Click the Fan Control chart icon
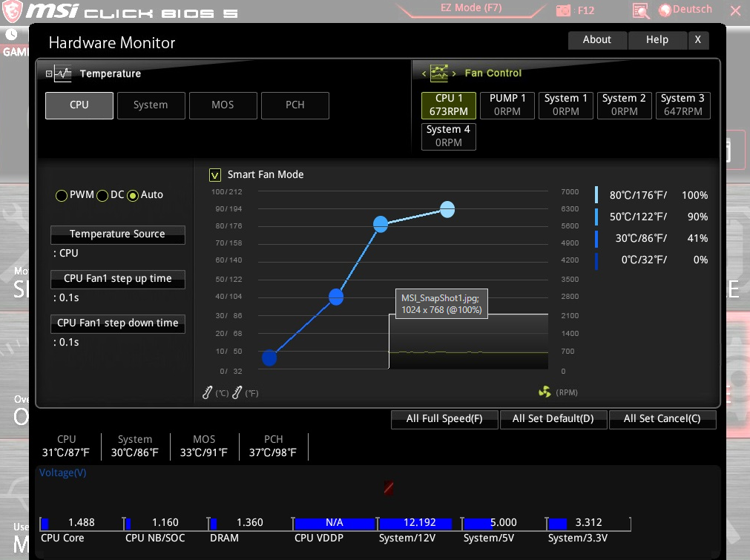 point(438,73)
